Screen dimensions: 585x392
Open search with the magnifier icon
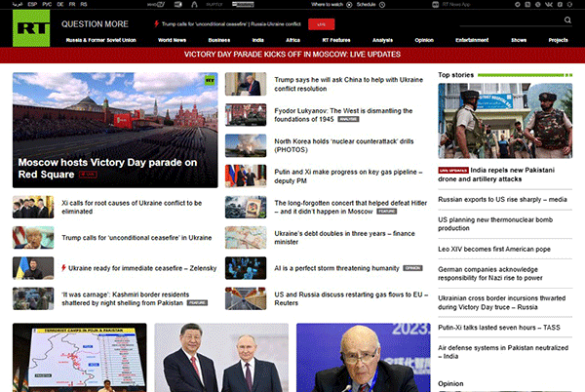pyautogui.click(x=567, y=20)
